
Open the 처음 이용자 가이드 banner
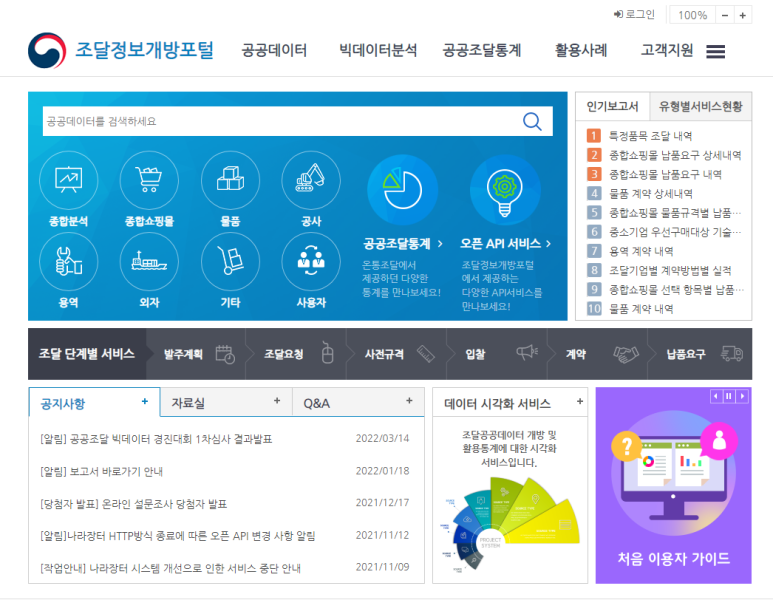tap(673, 486)
